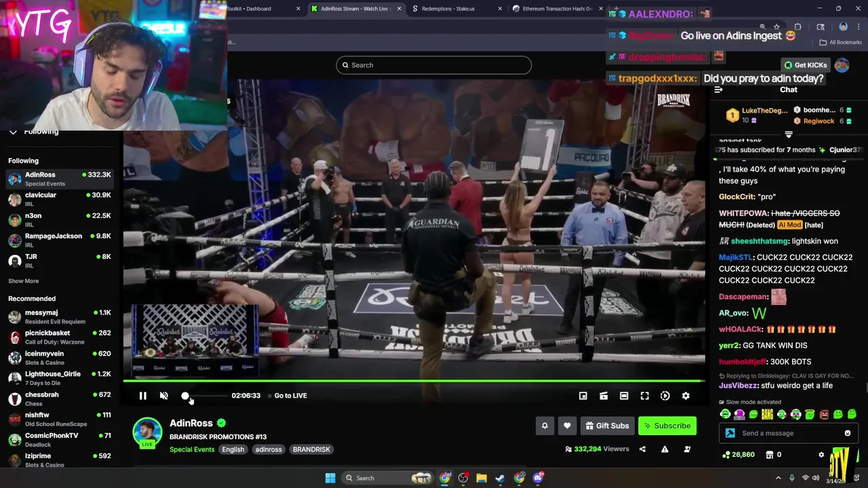
Task: Open messymaj recommended channel
Action: 60,317
